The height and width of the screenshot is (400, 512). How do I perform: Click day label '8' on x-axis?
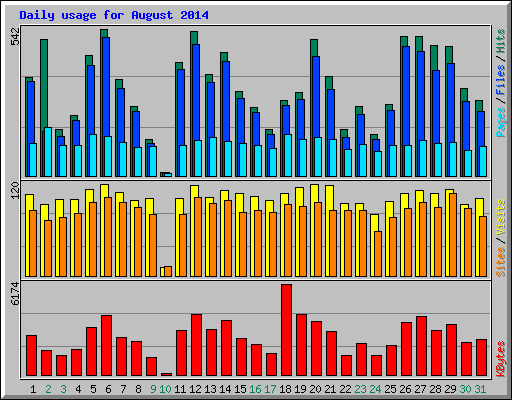click(x=138, y=389)
